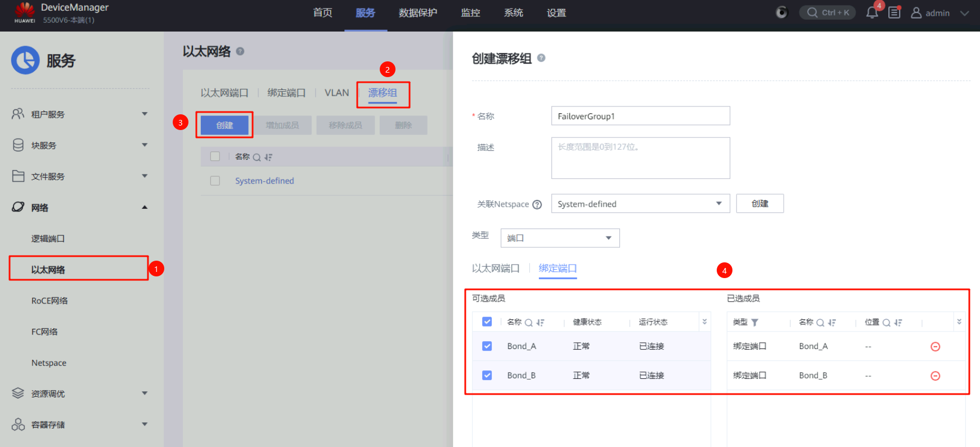Viewport: 980px width, 447px height.
Task: Open the System-defined failover group link
Action: pos(264,181)
